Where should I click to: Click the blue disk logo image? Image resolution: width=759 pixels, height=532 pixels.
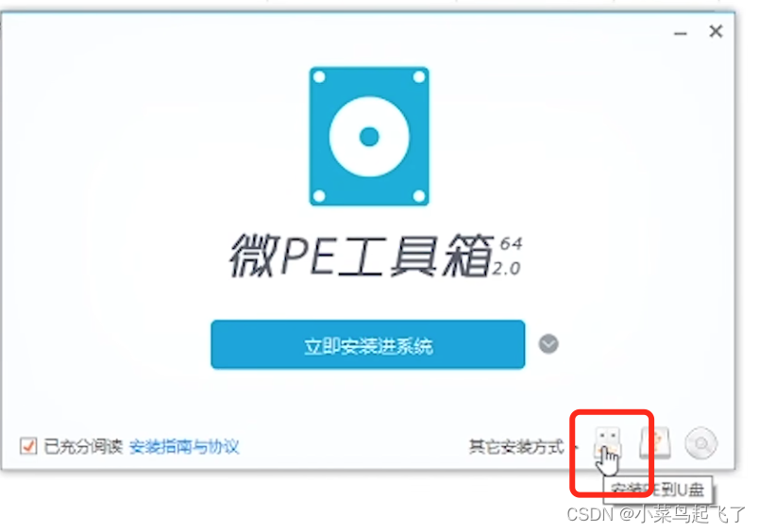click(x=369, y=137)
